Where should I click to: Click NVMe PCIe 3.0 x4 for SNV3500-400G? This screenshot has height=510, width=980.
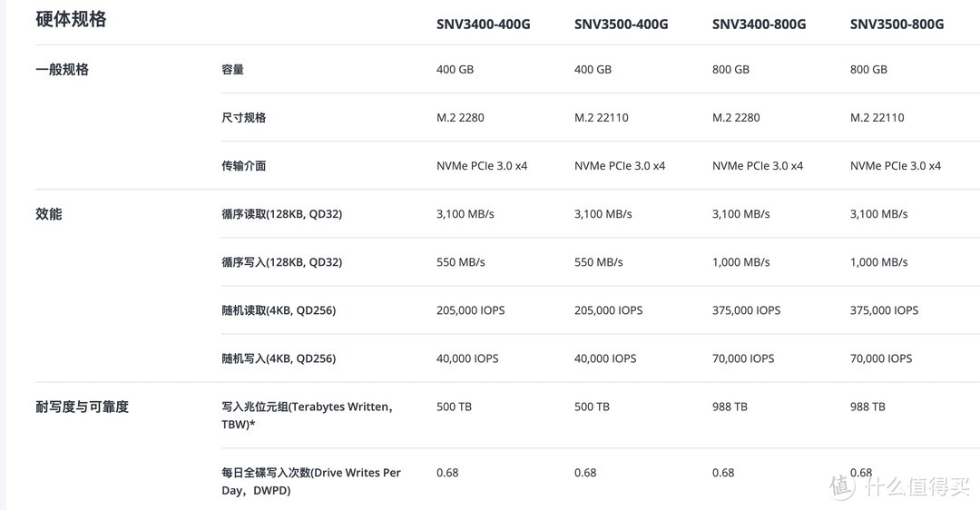(620, 166)
